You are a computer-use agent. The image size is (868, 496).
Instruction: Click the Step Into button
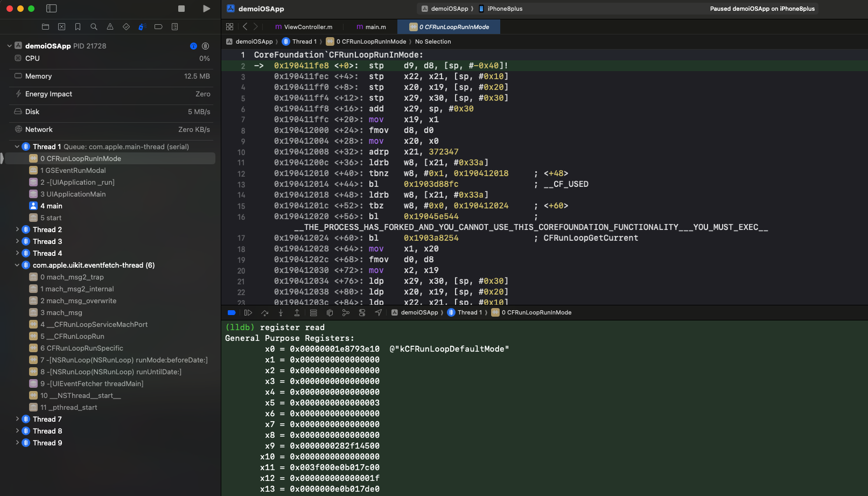[x=281, y=312]
